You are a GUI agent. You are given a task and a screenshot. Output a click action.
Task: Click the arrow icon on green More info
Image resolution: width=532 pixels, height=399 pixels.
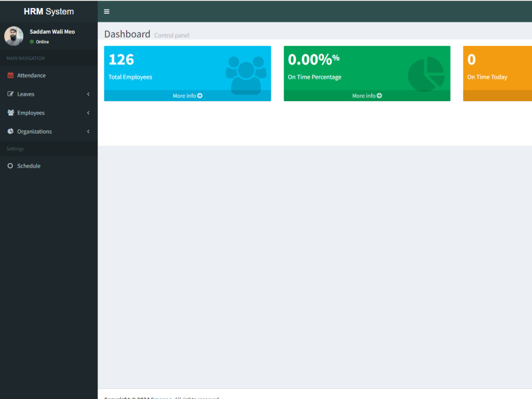coord(379,96)
